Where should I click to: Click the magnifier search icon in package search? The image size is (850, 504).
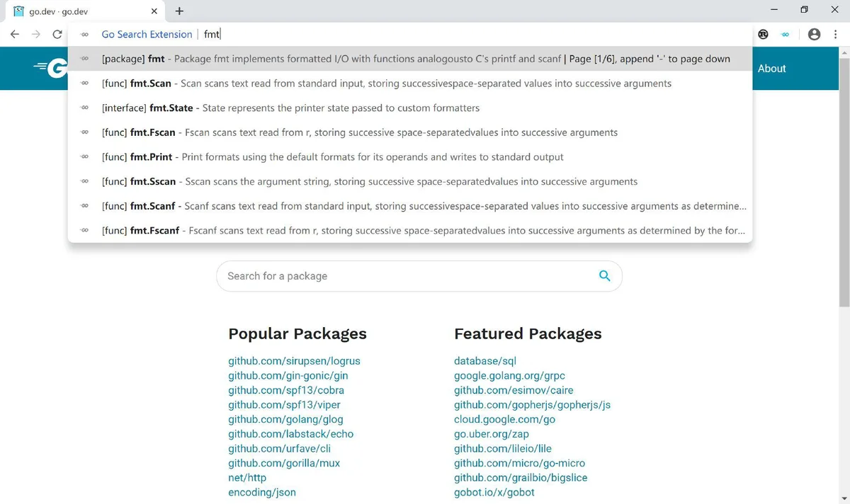click(x=604, y=276)
